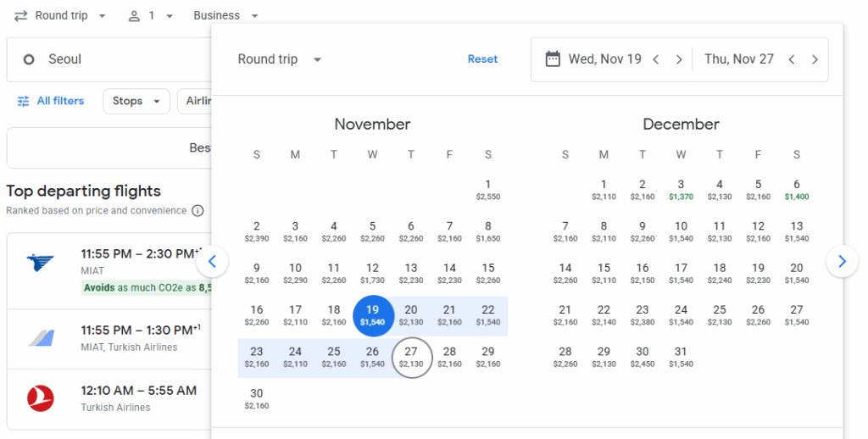Advance departure date with next arrow
868x439 pixels.
[679, 59]
